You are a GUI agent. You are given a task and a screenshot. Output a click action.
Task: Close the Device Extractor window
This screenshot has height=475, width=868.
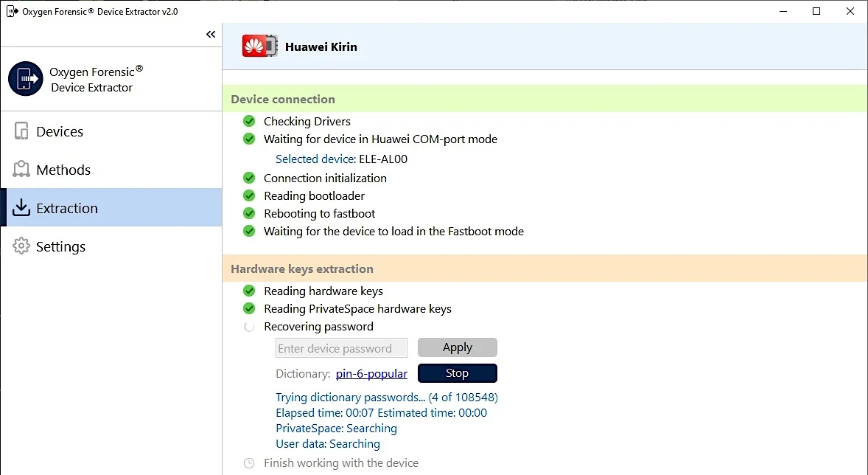point(850,11)
